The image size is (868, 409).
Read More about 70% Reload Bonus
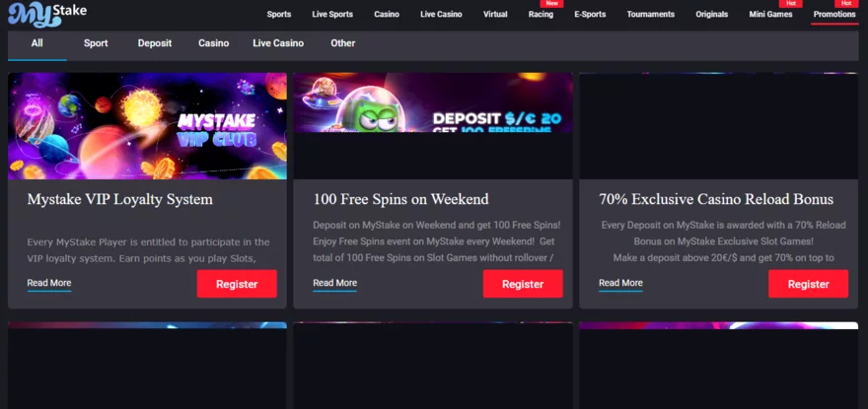620,284
